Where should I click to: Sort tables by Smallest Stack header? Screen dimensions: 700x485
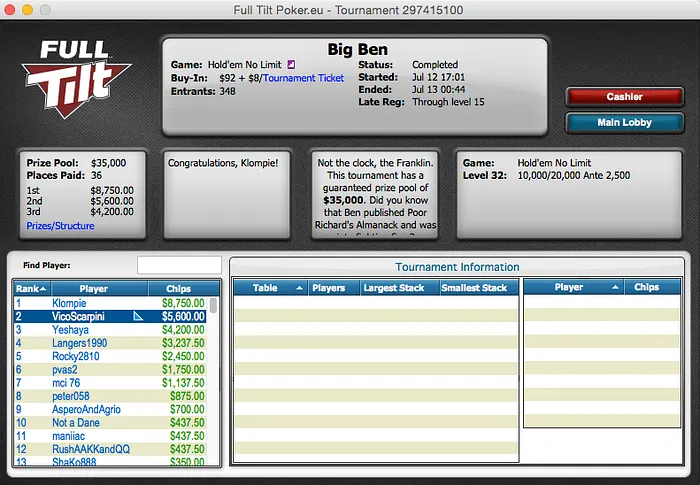pos(474,288)
